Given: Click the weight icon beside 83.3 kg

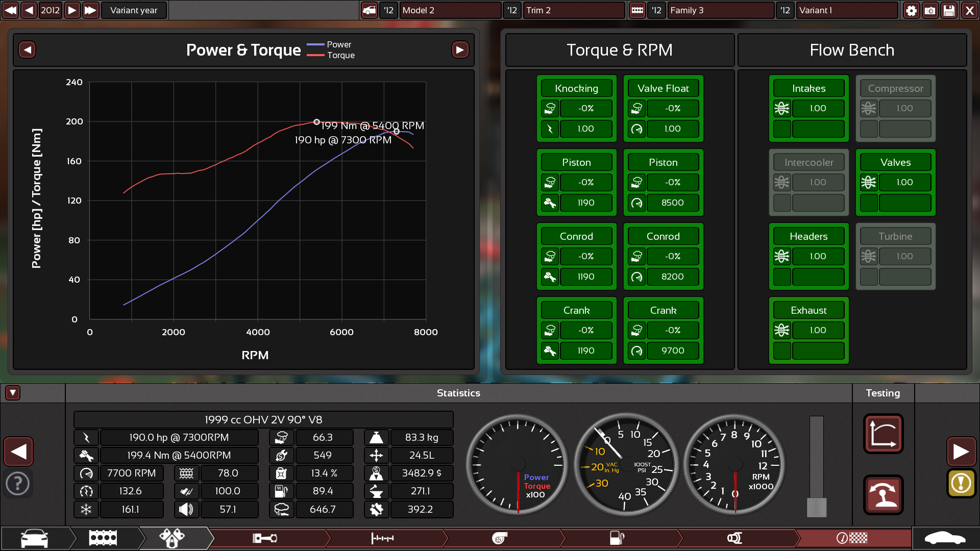Looking at the screenshot, I should [x=376, y=437].
